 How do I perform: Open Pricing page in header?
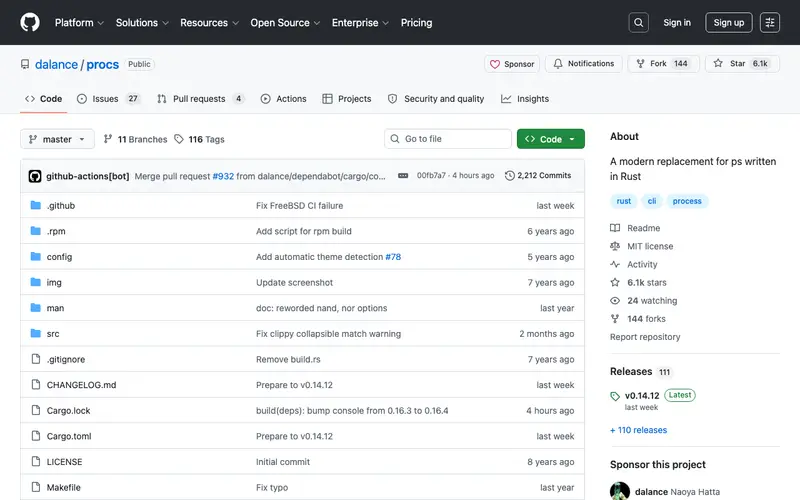point(416,22)
